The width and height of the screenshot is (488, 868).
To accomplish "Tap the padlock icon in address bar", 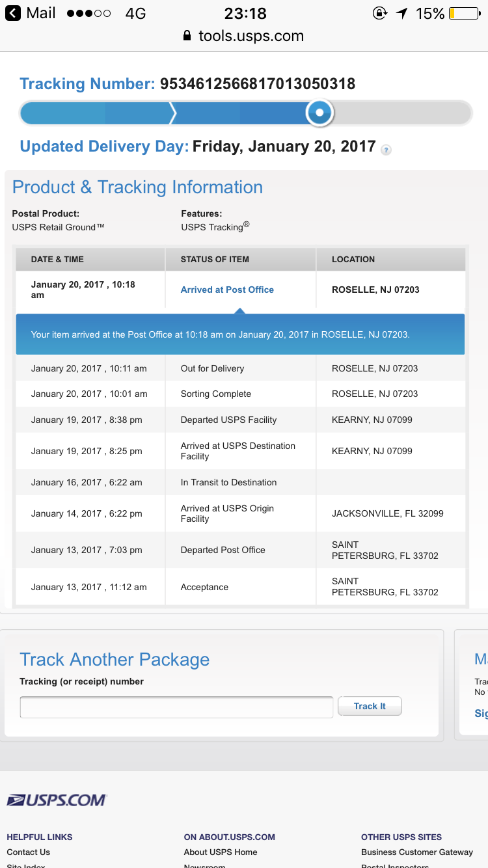I will (187, 36).
